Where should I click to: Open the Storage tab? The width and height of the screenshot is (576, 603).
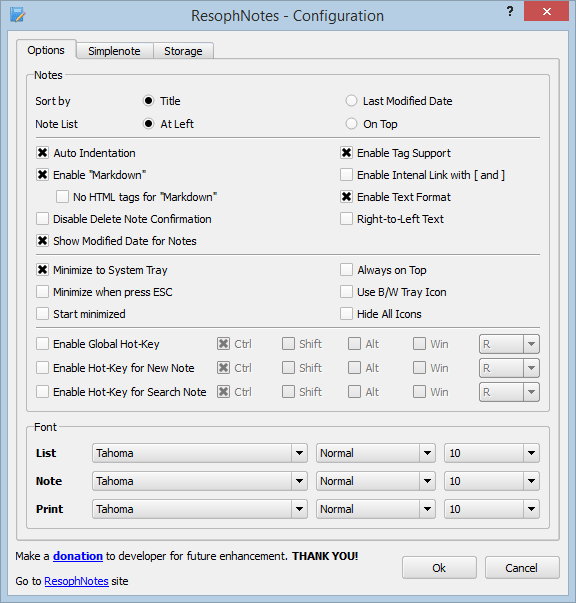(183, 51)
